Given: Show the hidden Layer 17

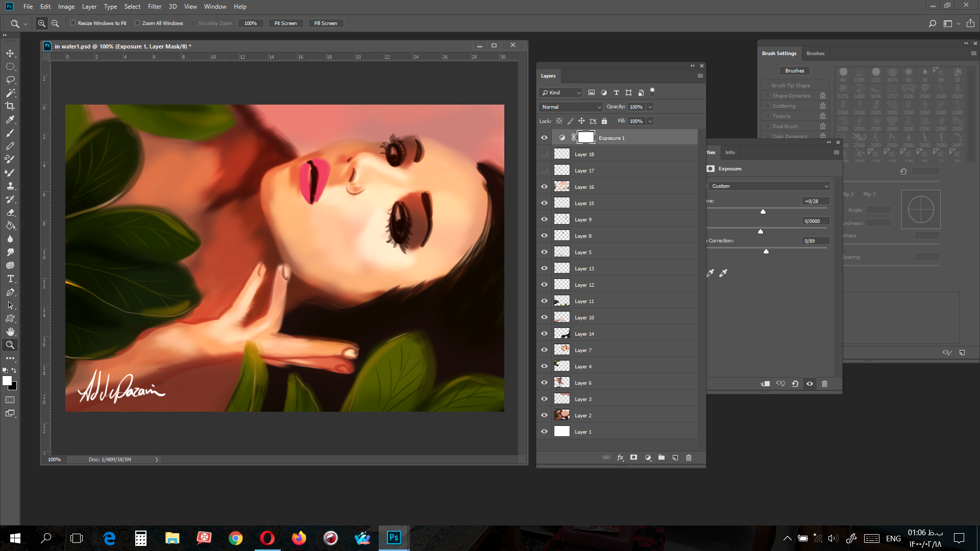Looking at the screenshot, I should pyautogui.click(x=544, y=170).
